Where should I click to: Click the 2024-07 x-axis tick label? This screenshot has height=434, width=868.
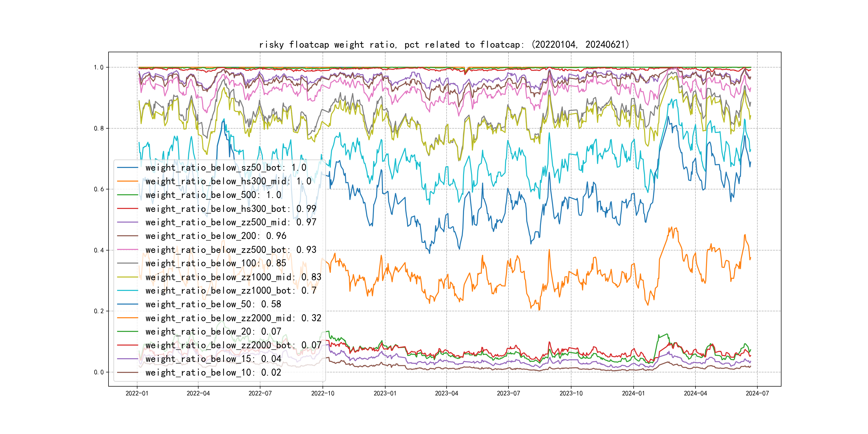[757, 393]
